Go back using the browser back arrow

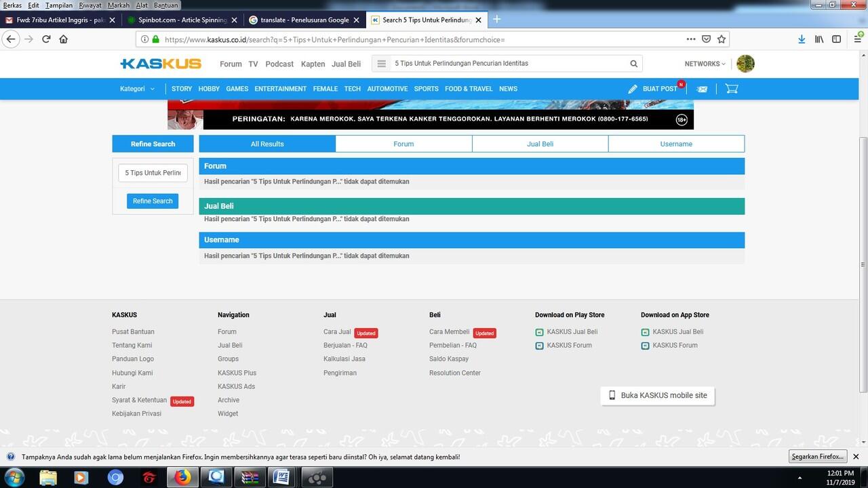[11, 39]
